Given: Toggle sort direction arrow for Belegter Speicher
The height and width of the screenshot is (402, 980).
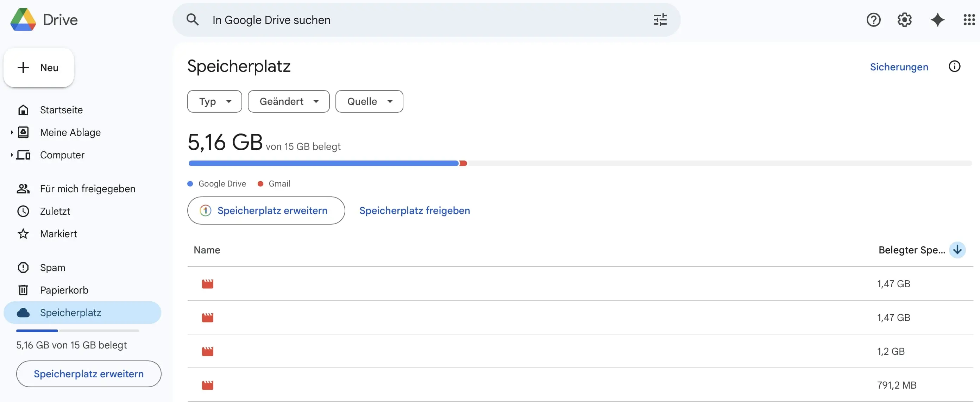Looking at the screenshot, I should (957, 250).
